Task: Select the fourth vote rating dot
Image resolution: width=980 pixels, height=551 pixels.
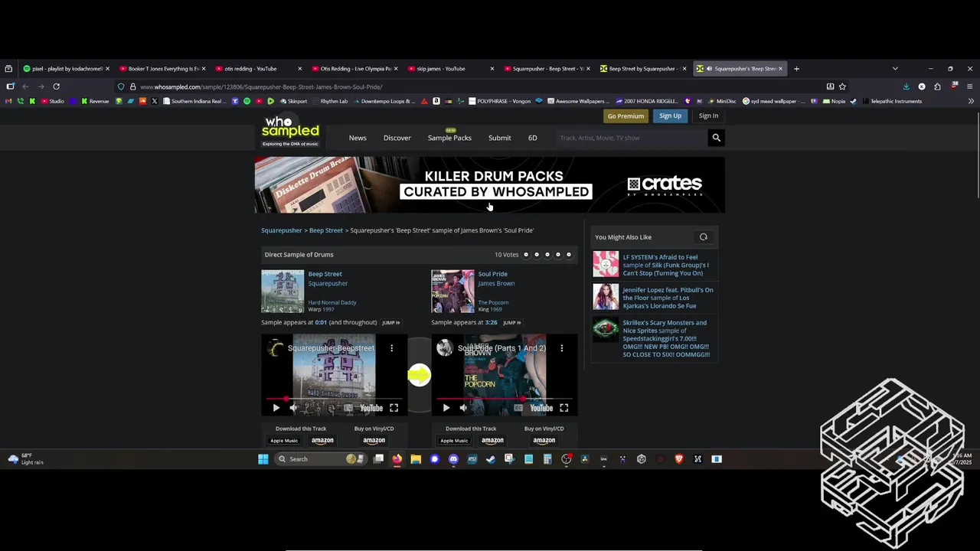Action: (558, 255)
